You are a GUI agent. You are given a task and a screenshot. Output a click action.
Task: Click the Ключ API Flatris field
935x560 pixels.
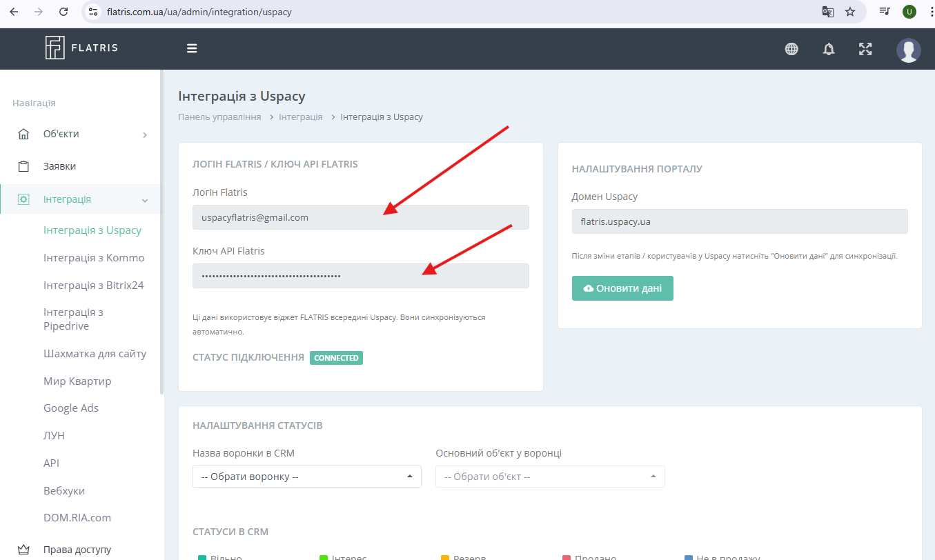coord(361,276)
